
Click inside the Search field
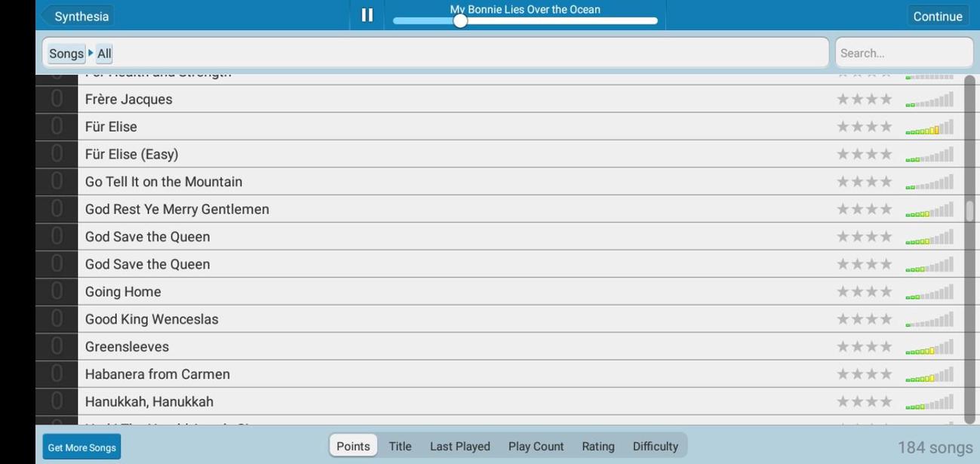point(903,52)
